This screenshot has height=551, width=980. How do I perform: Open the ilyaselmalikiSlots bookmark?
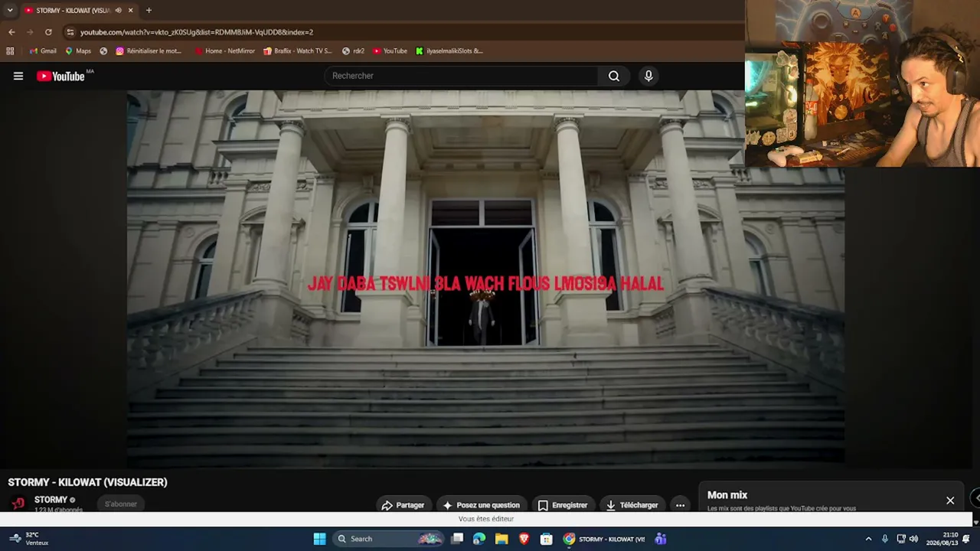tap(449, 51)
